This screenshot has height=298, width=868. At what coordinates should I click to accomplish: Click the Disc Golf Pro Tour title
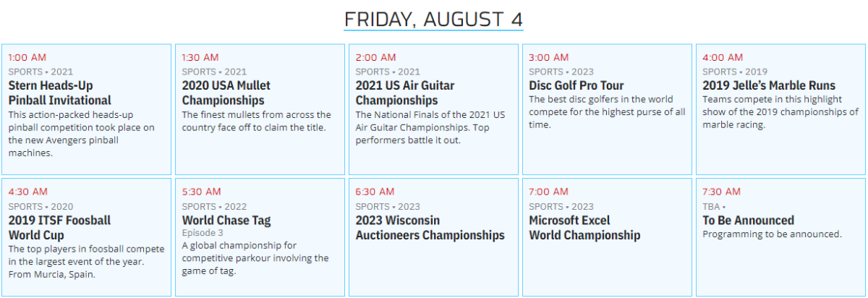click(576, 85)
